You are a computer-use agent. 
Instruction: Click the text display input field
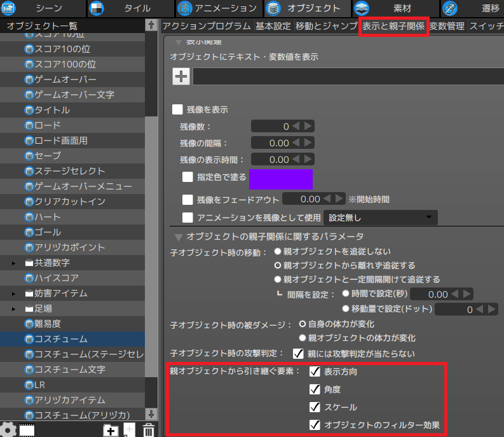[348, 76]
